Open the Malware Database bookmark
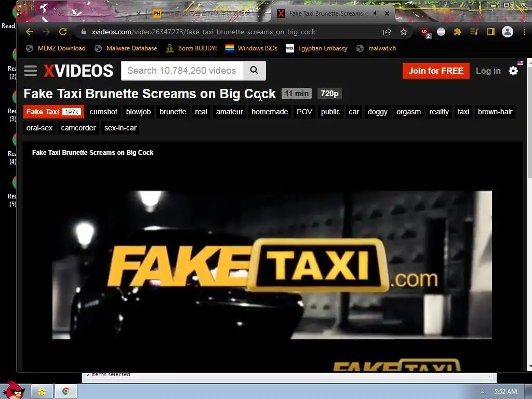 tap(126, 48)
